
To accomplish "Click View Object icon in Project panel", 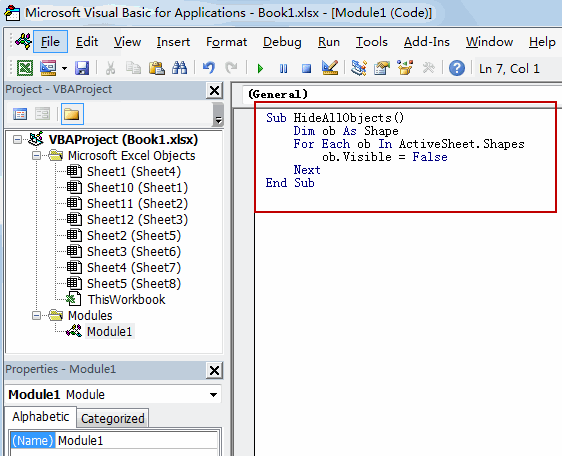I will click(42, 114).
